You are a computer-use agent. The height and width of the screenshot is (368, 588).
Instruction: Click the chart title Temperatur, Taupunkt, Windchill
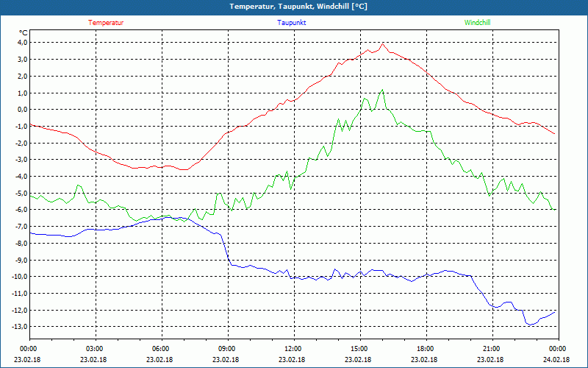pos(298,7)
